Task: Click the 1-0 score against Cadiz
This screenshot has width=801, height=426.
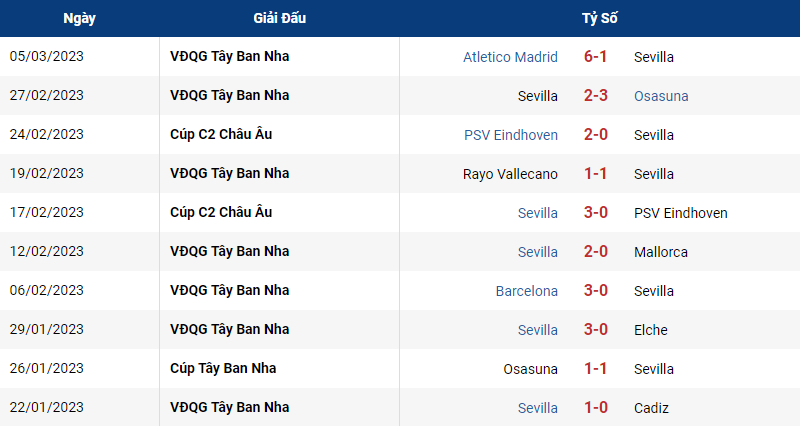Action: point(595,407)
